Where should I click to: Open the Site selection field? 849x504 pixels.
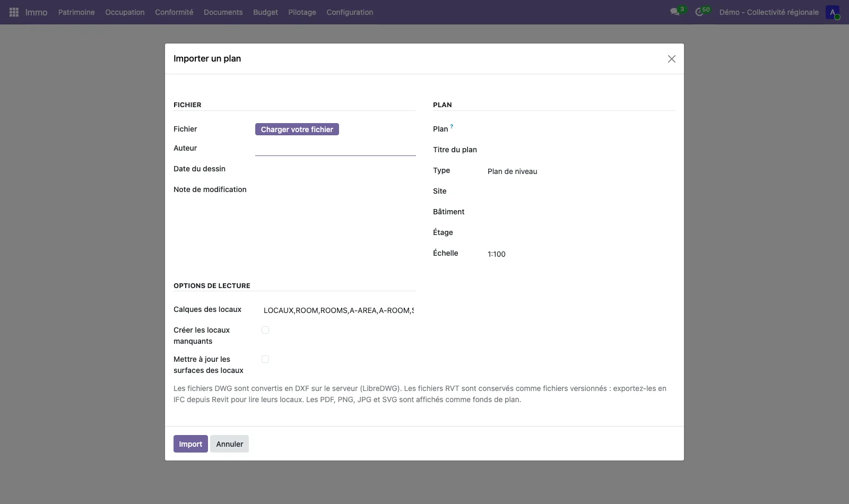[x=581, y=192]
